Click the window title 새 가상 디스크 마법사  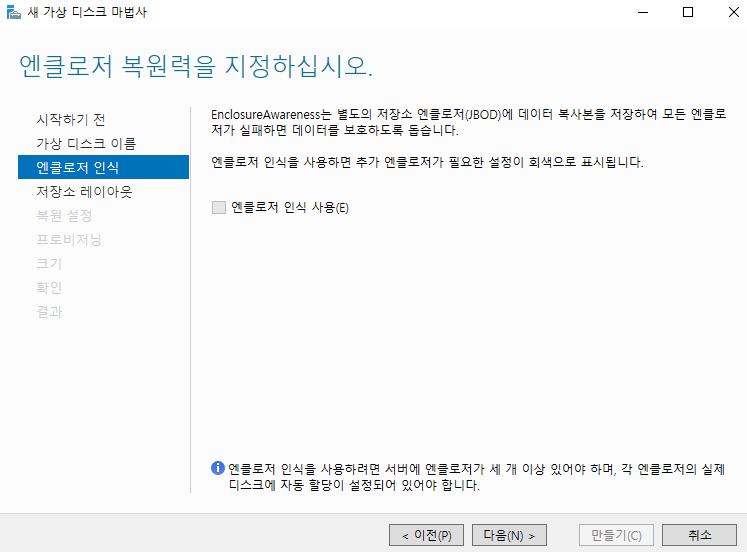click(x=87, y=12)
